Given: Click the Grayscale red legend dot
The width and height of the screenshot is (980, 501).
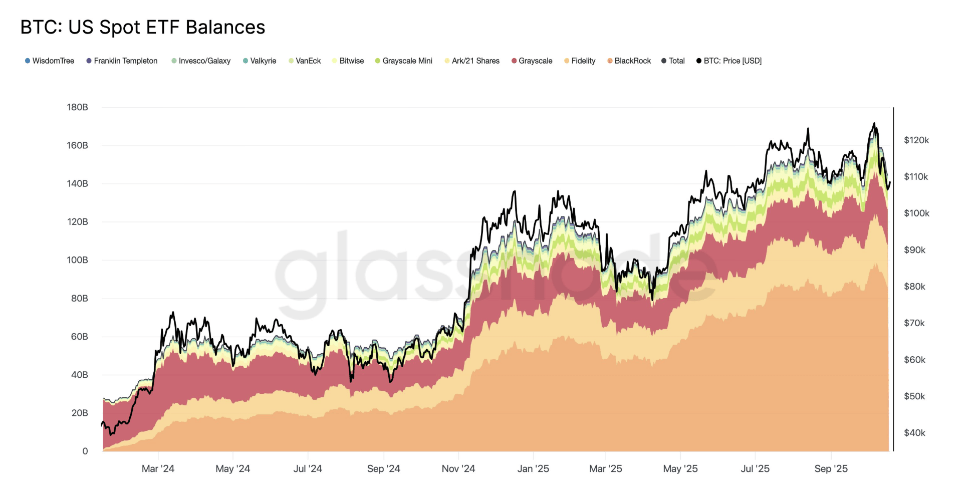Looking at the screenshot, I should 514,61.
